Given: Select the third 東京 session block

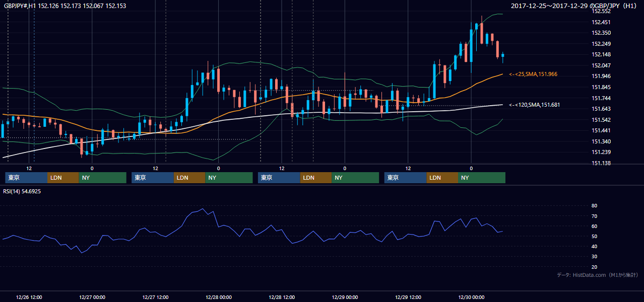Looking at the screenshot, I should pyautogui.click(x=279, y=178).
